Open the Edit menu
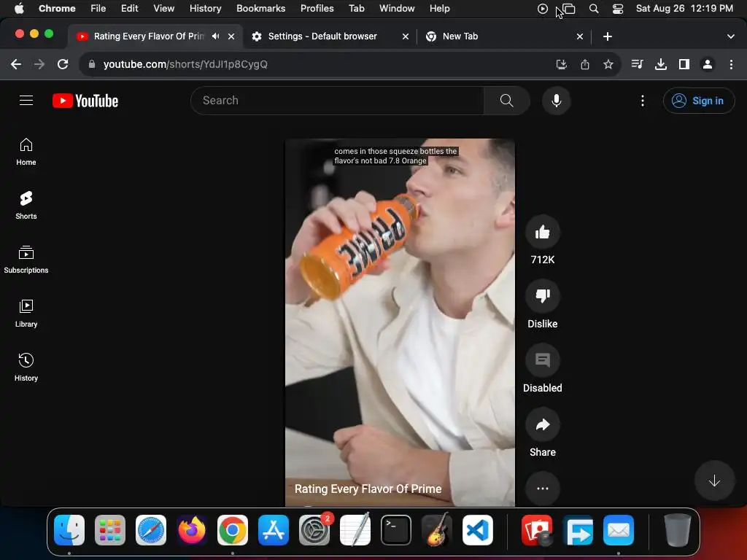 point(129,9)
